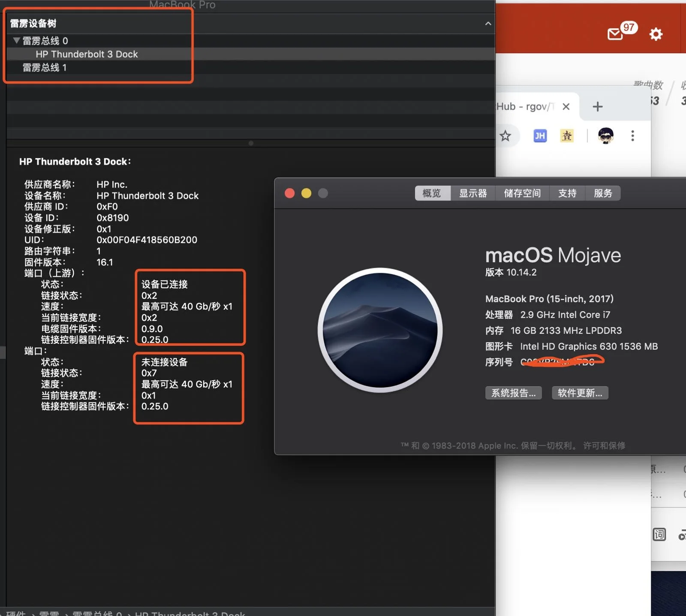The height and width of the screenshot is (616, 686).
Task: Click the '16 GB 2133 MHz LPDDR3' memory value
Action: coord(566,331)
